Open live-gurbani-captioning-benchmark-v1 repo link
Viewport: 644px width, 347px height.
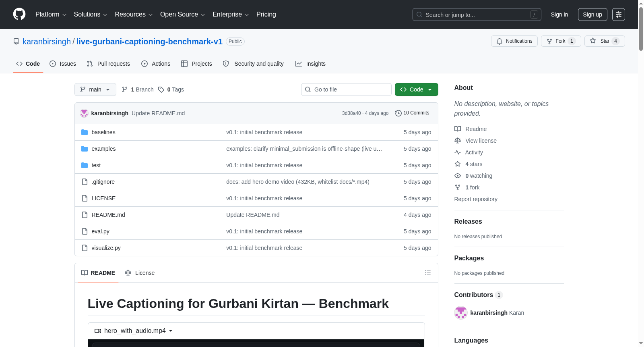click(x=149, y=42)
